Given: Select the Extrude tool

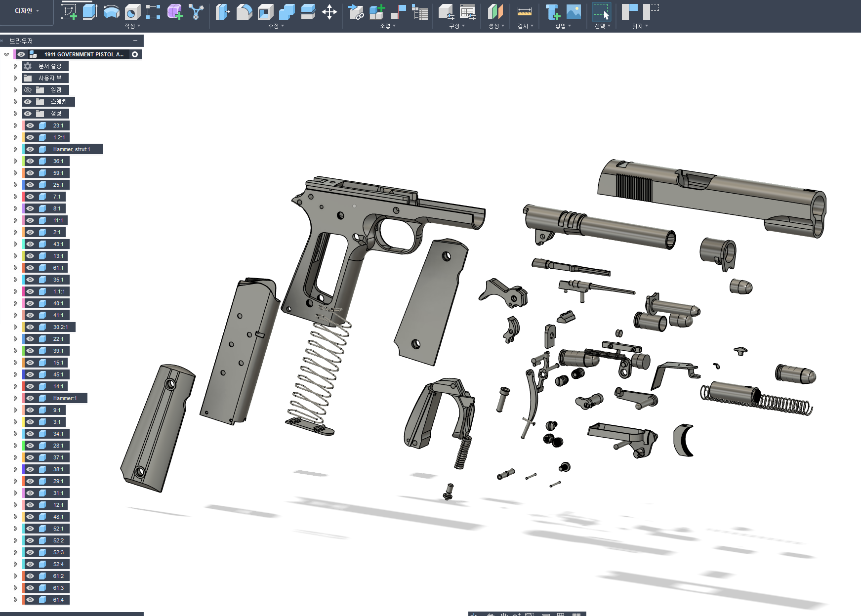Looking at the screenshot, I should coord(90,12).
